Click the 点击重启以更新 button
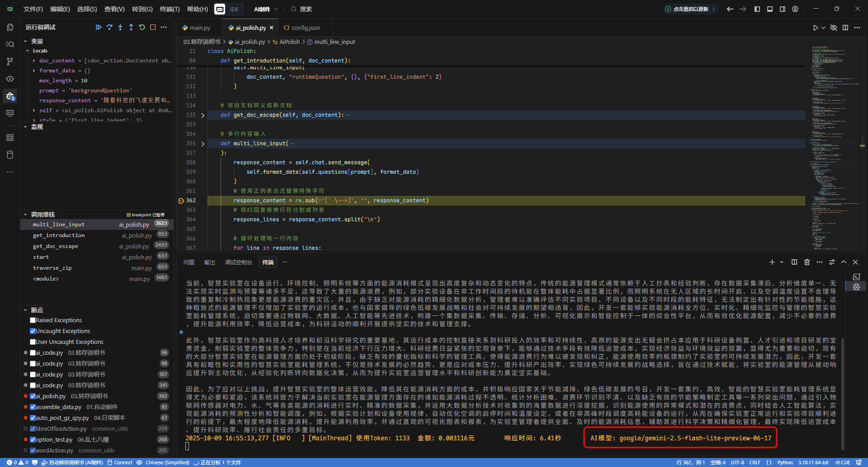 point(690,9)
